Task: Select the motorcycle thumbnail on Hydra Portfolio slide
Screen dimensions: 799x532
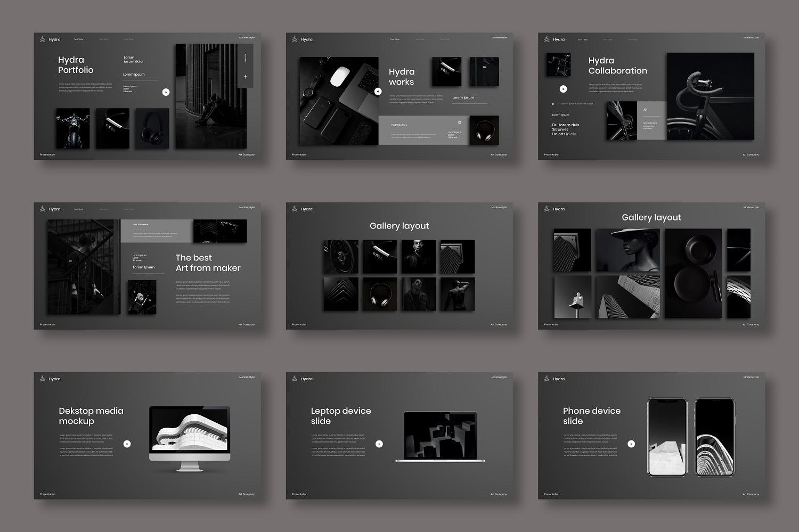Action: pyautogui.click(x=73, y=128)
